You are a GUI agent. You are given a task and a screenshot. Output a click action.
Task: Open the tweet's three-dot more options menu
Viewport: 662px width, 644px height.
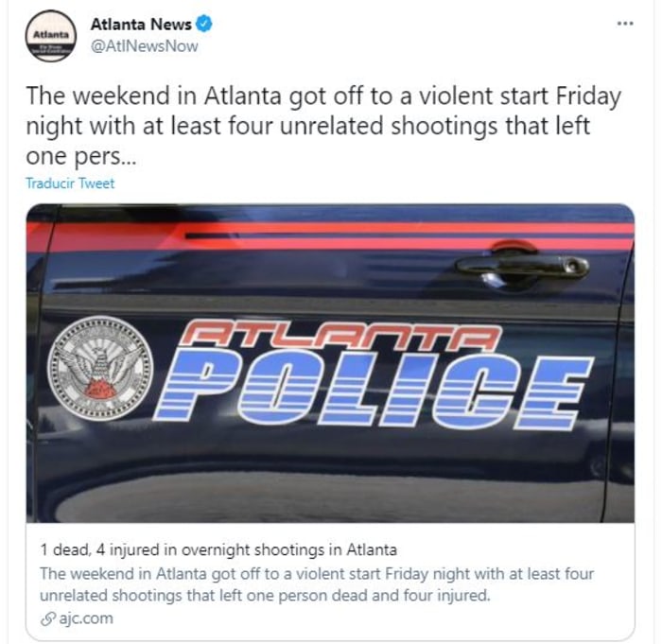coord(625,24)
